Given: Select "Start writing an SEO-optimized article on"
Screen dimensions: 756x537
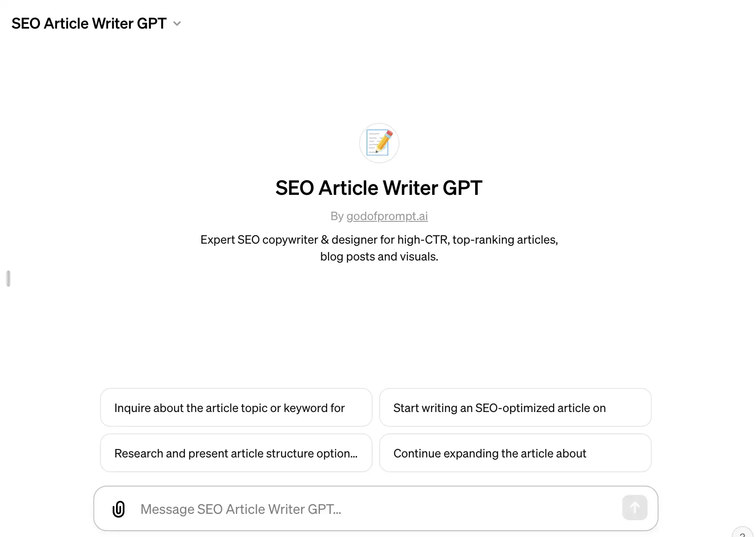Looking at the screenshot, I should (x=515, y=407).
